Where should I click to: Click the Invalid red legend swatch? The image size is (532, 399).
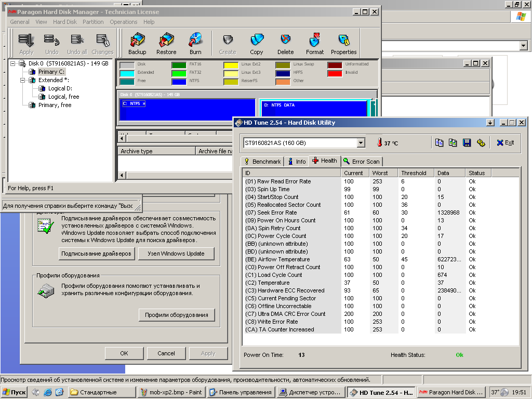(x=335, y=73)
